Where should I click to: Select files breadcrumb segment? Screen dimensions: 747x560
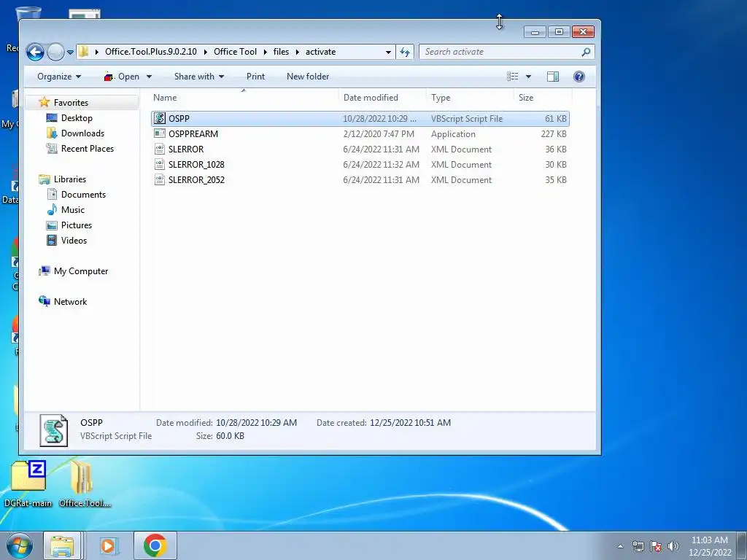pyautogui.click(x=281, y=52)
